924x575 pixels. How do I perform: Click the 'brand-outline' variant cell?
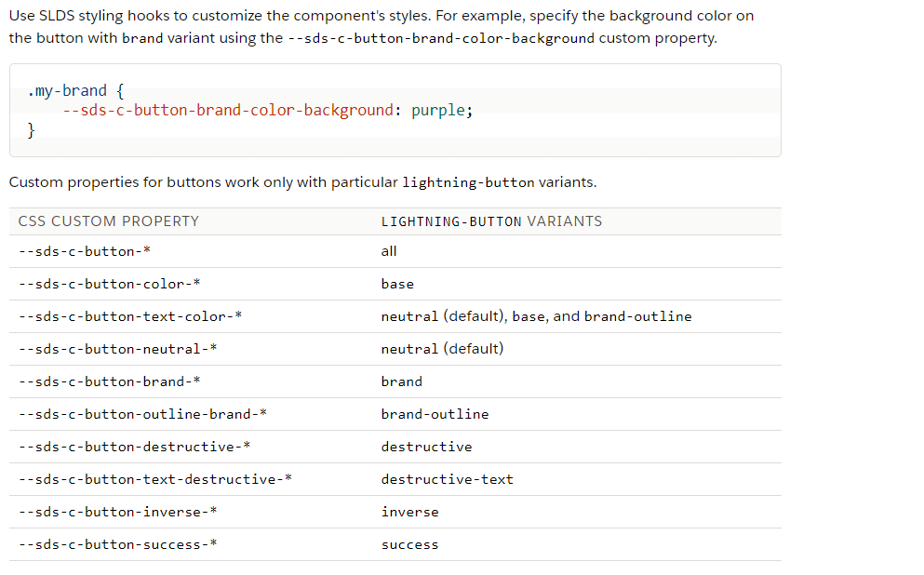(435, 414)
